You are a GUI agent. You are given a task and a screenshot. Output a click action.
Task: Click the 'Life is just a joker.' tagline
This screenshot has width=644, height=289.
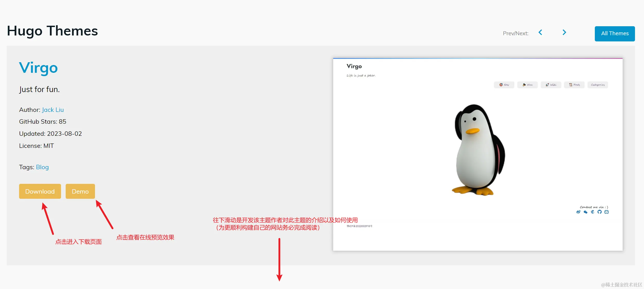coord(361,75)
